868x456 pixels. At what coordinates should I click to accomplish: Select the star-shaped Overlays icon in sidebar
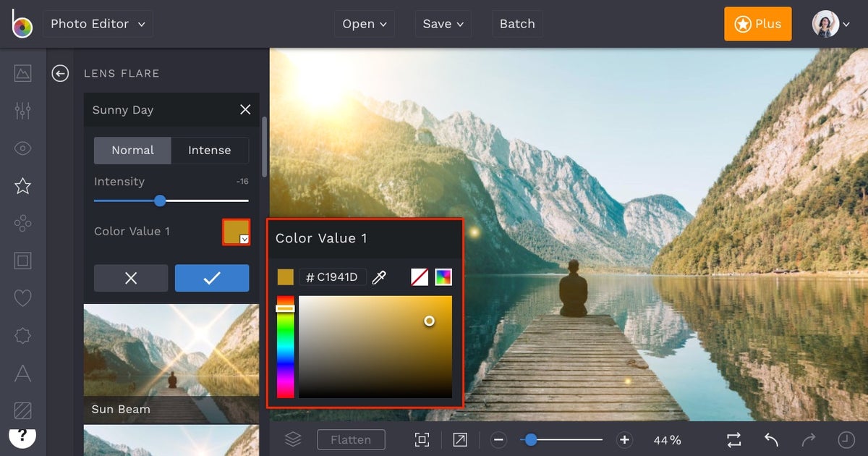coord(22,185)
